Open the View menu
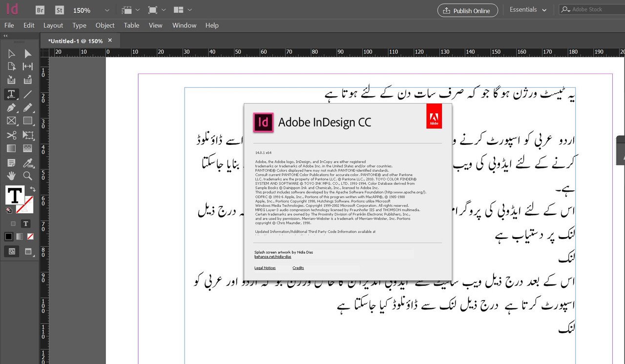The image size is (625, 364). 155,25
